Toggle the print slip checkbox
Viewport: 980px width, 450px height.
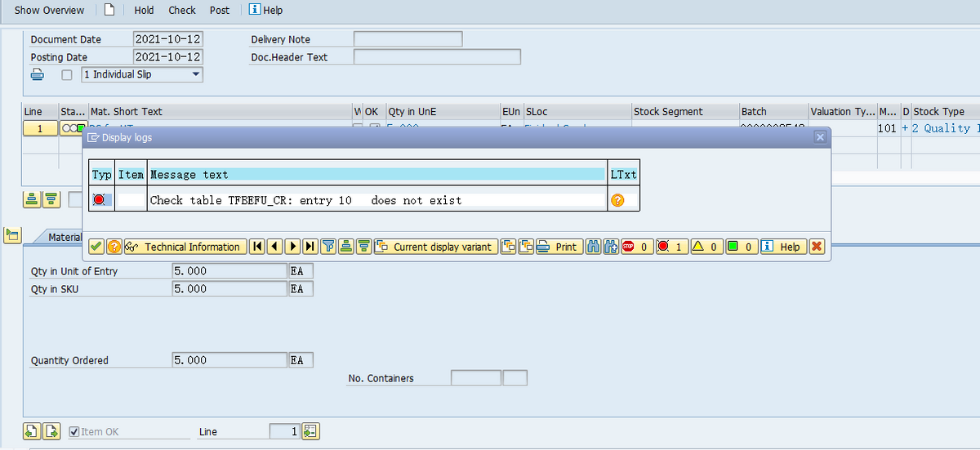click(67, 75)
